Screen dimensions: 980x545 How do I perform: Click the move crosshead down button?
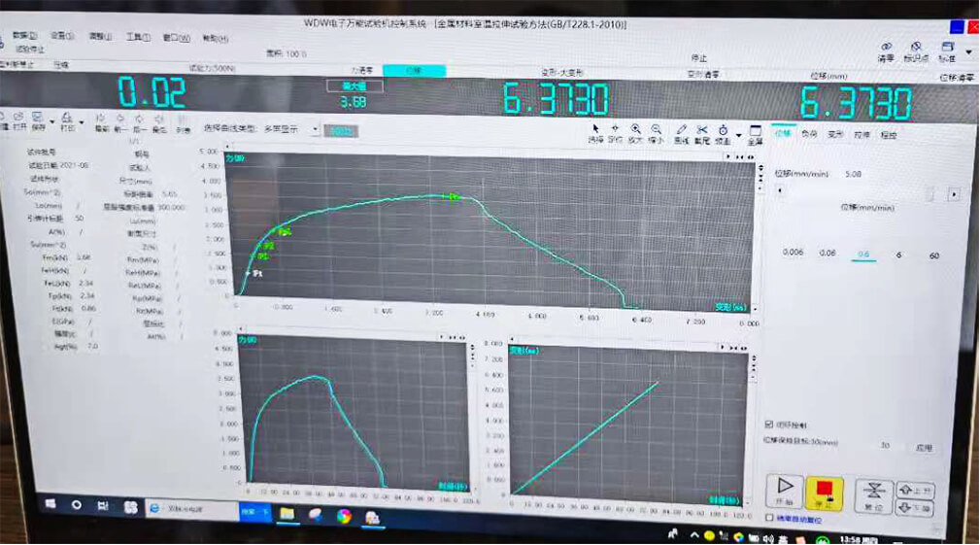[x=916, y=506]
